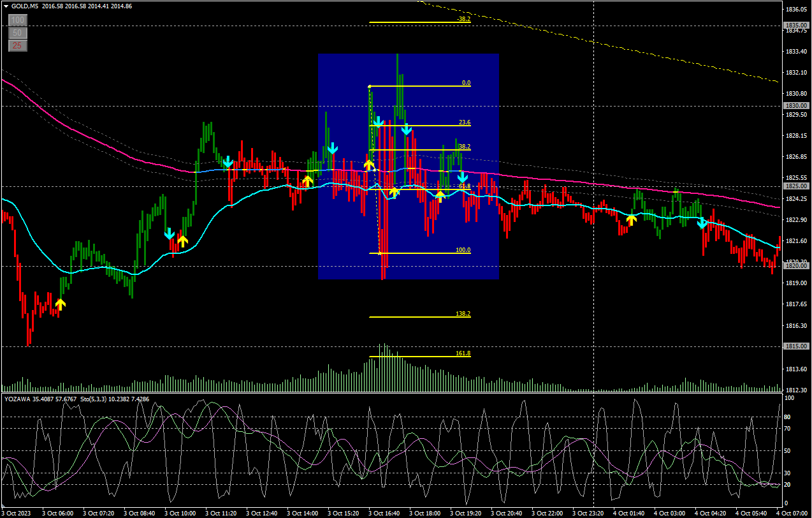The width and height of the screenshot is (812, 518).
Task: Select the Fibonacci 100.0 level label
Action: click(463, 250)
